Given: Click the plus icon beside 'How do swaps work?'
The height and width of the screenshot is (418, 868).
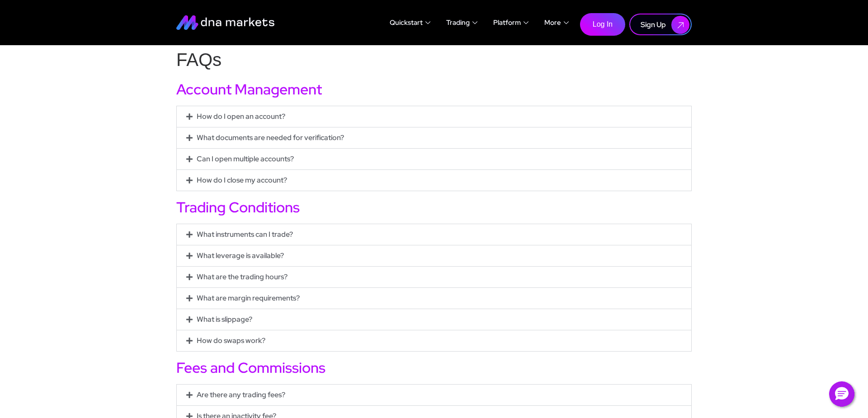Looking at the screenshot, I should pos(189,341).
